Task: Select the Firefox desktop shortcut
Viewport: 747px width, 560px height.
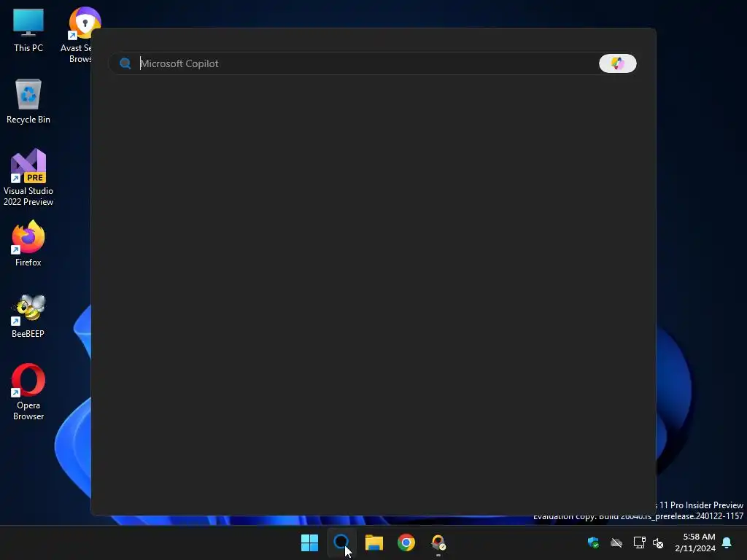Action: [28, 244]
